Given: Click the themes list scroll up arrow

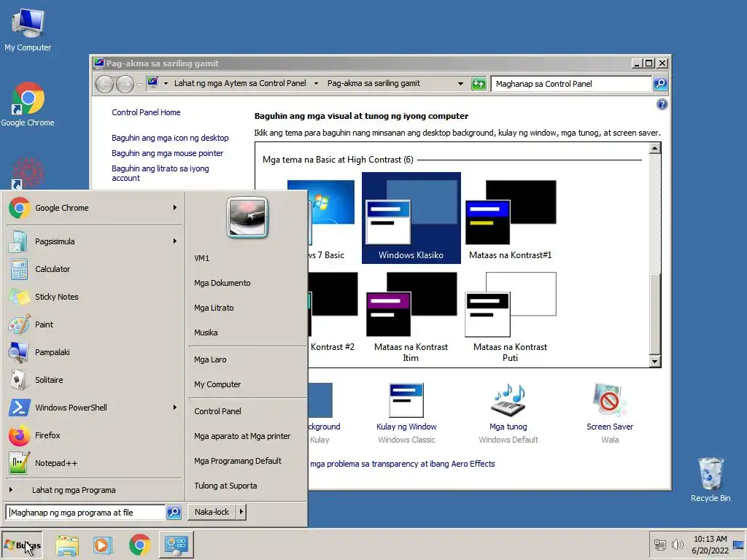Looking at the screenshot, I should 654,148.
